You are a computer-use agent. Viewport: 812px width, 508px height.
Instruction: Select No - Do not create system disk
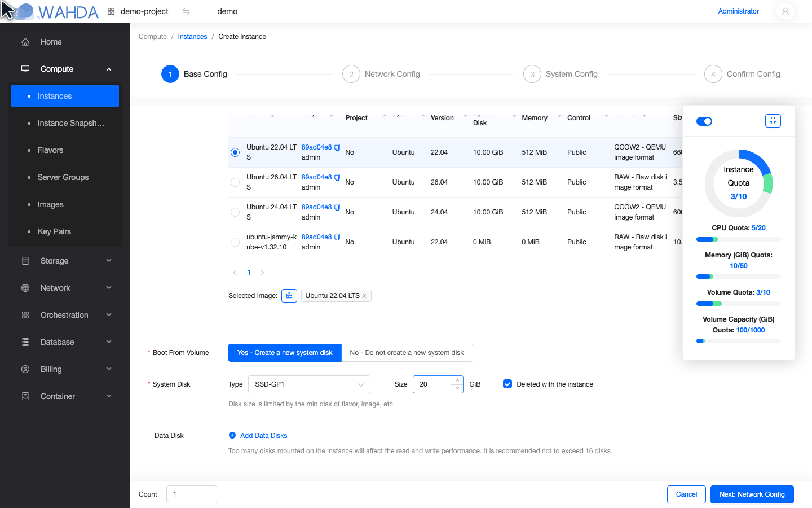point(407,353)
